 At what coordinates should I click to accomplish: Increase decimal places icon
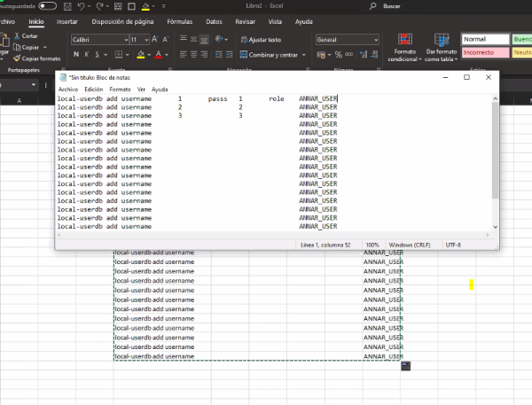coord(364,54)
